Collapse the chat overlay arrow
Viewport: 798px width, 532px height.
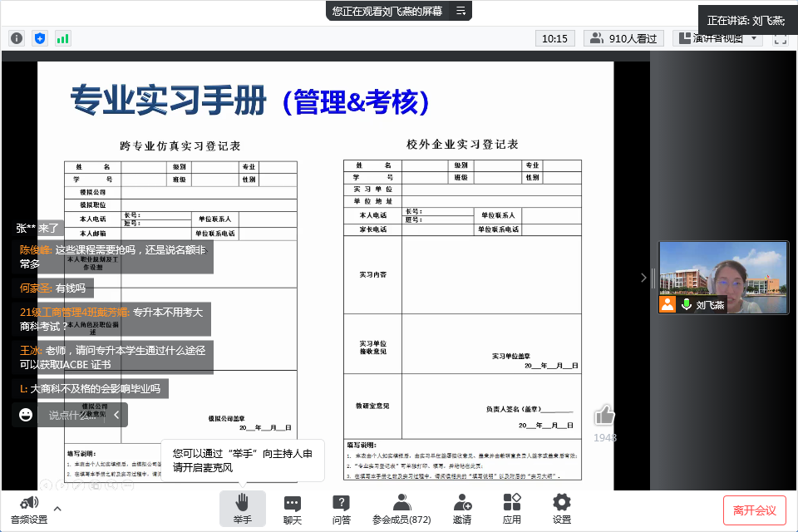point(117,415)
